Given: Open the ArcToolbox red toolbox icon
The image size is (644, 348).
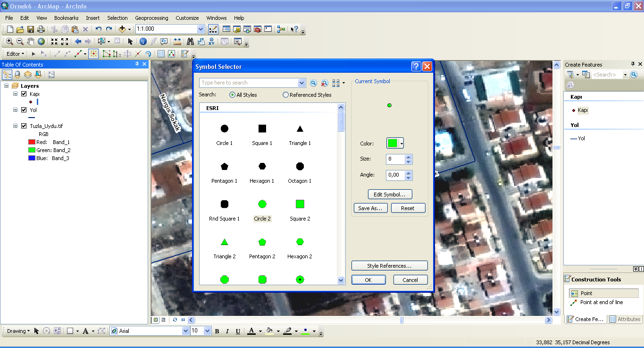Looking at the screenshot, I should pyautogui.click(x=258, y=29).
